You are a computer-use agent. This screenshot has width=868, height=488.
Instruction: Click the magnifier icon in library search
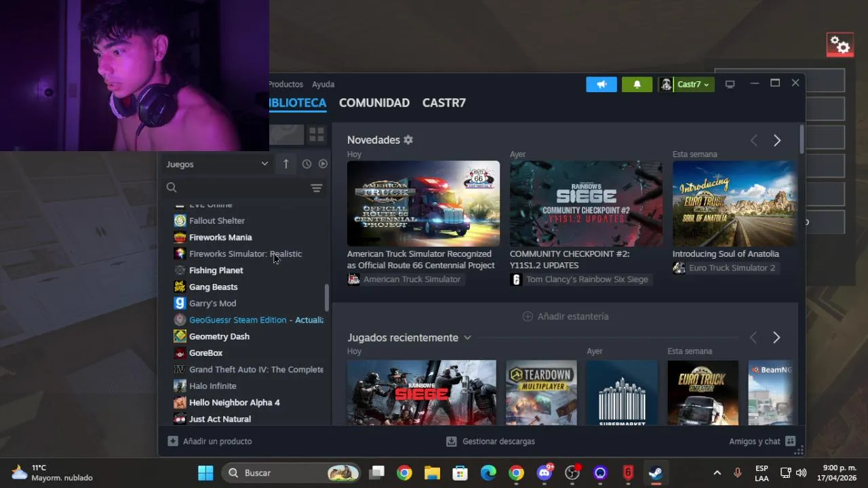point(172,188)
